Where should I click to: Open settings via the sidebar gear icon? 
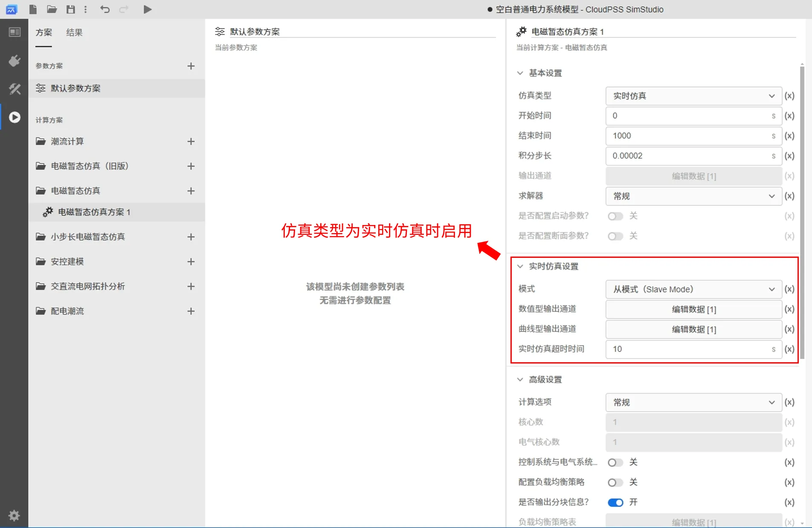pyautogui.click(x=14, y=516)
